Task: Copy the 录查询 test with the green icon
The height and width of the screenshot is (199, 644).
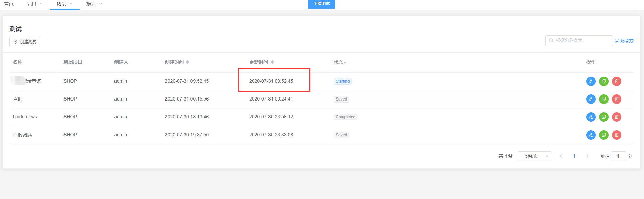Action: [603, 81]
